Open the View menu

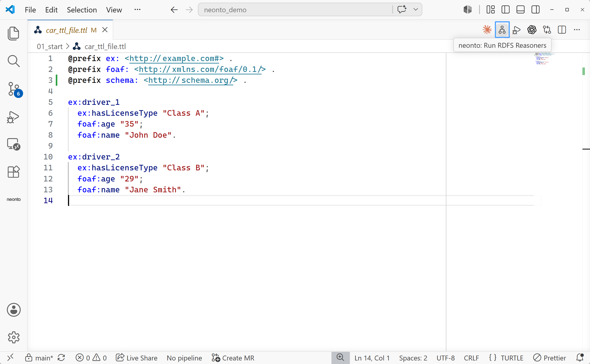coord(114,10)
